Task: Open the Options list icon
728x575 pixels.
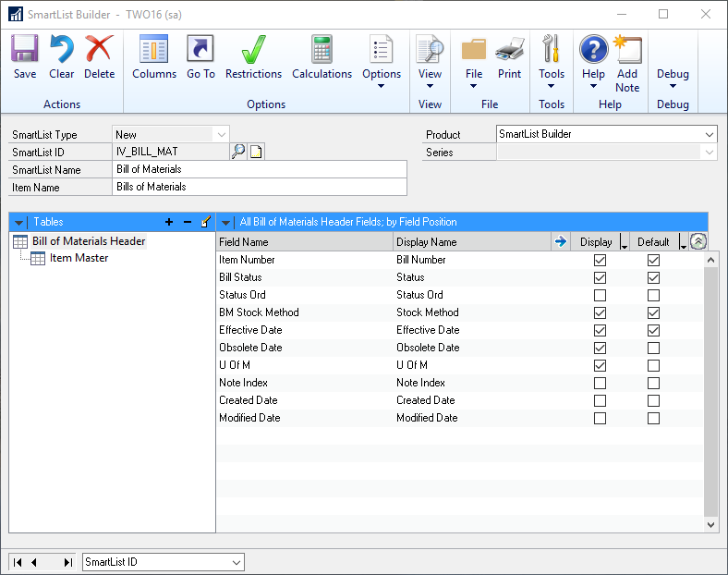Action: (x=382, y=49)
